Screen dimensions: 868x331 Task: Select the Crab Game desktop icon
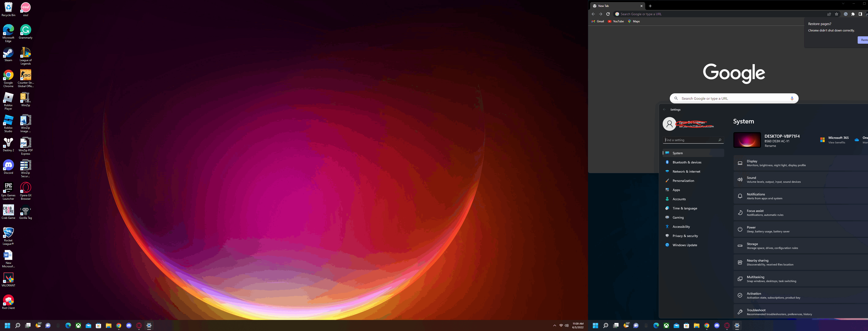tap(8, 212)
